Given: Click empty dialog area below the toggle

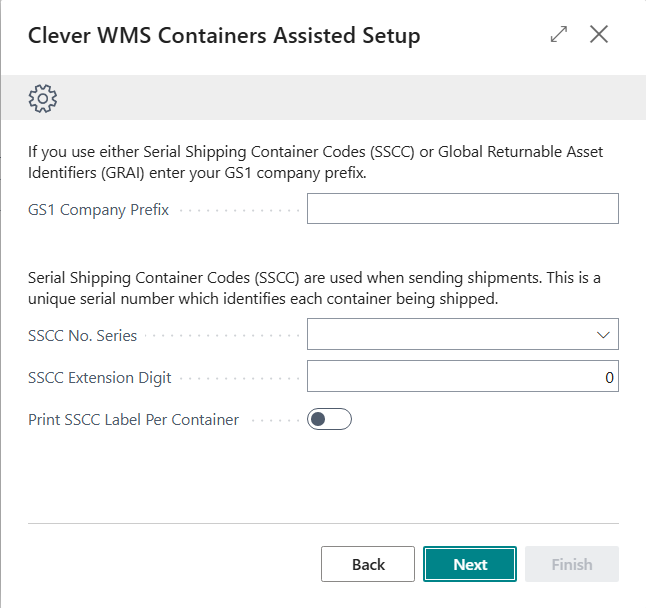Looking at the screenshot, I should (320, 475).
